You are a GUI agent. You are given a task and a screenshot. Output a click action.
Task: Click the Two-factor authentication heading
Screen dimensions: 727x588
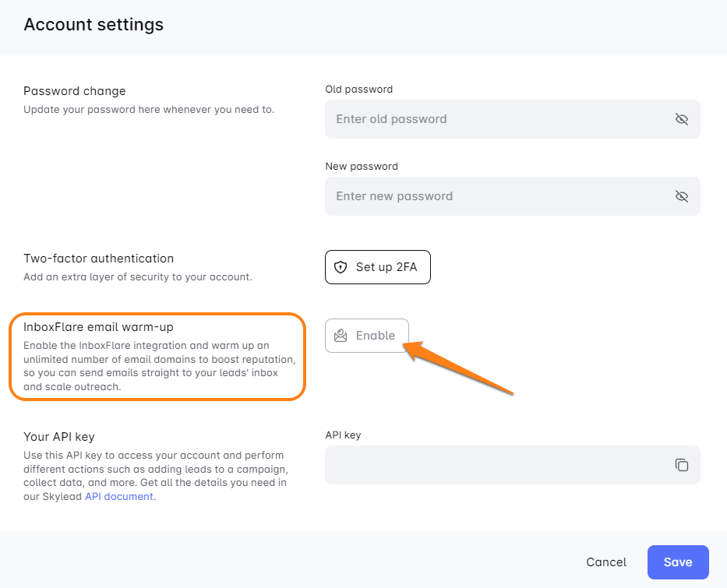[99, 259]
